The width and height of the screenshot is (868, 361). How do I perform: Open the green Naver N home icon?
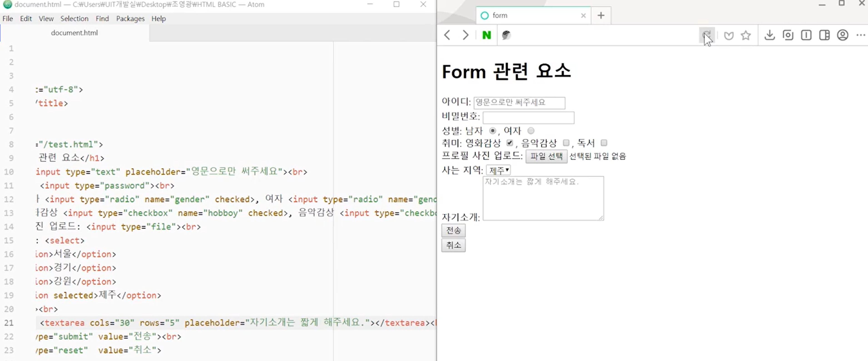click(x=486, y=35)
